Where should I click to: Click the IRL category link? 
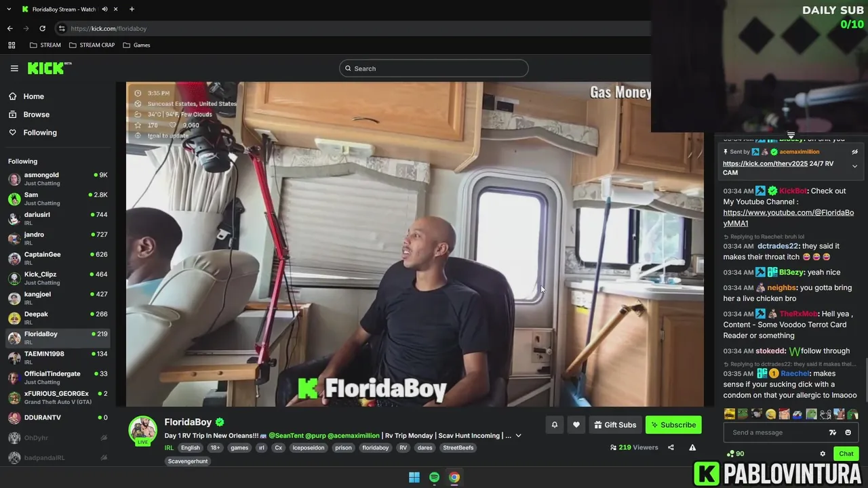pos(169,447)
